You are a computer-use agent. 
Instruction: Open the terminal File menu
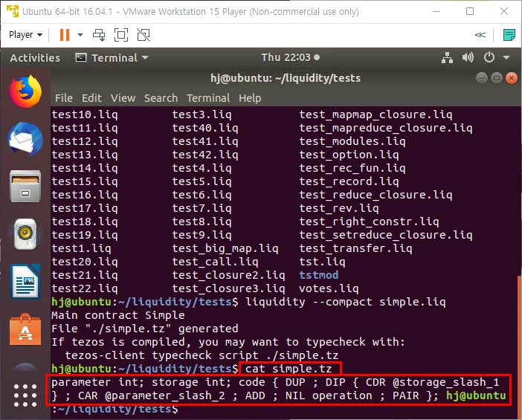point(64,98)
